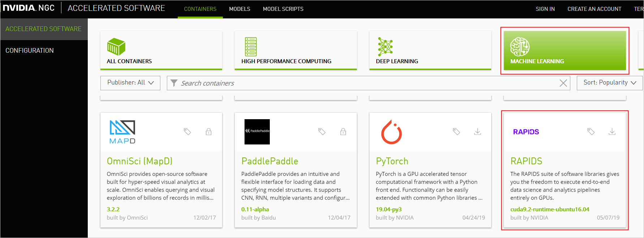Viewport: 644px width, 238px height.
Task: Click the tag icon on OmniSci card
Action: 187,131
